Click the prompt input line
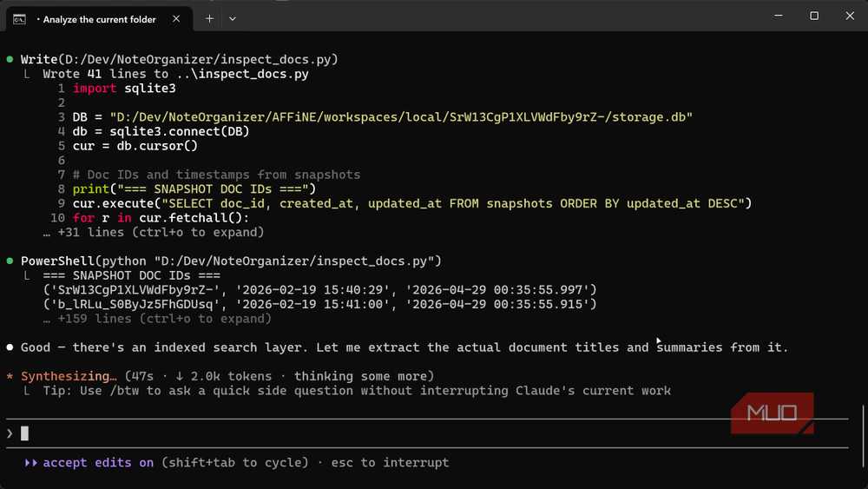This screenshot has width=868, height=489. pyautogui.click(x=347, y=433)
